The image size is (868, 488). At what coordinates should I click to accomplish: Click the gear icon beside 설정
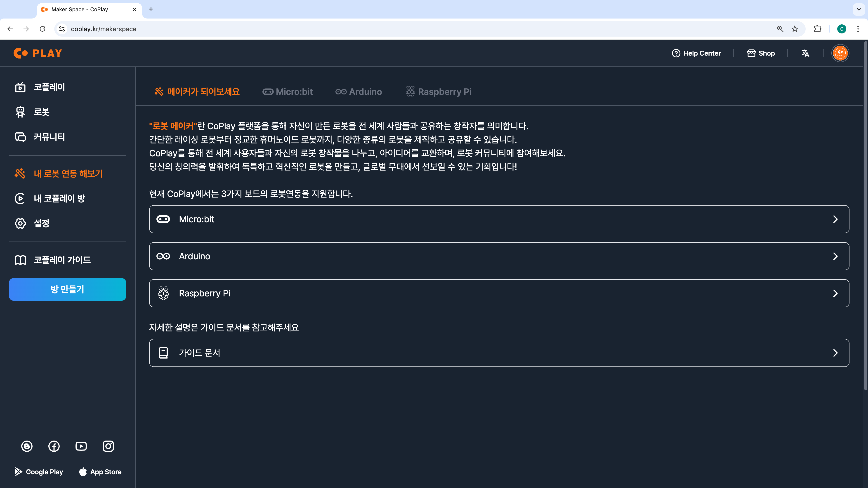click(x=20, y=223)
